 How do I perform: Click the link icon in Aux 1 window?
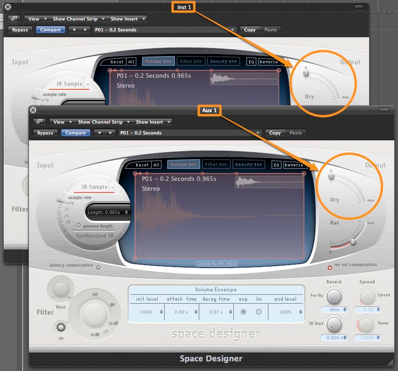point(39,122)
